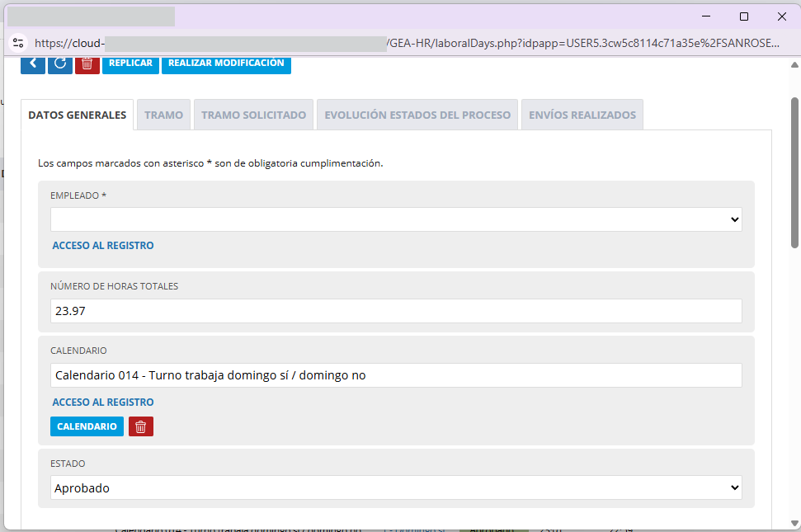This screenshot has width=801, height=532.
Task: Select the EVOLUCIÓN ESTADOS DEL PROCESO tab
Action: (417, 115)
